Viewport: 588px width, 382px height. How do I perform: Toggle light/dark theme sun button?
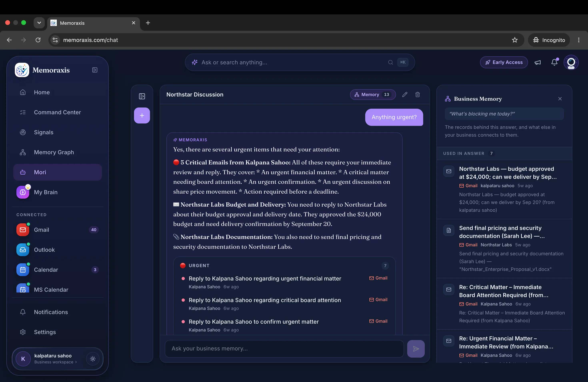pos(93,359)
